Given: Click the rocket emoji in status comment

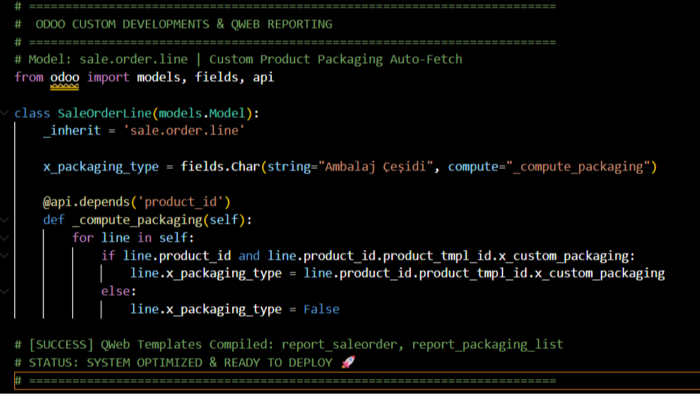Looking at the screenshot, I should click(x=348, y=362).
